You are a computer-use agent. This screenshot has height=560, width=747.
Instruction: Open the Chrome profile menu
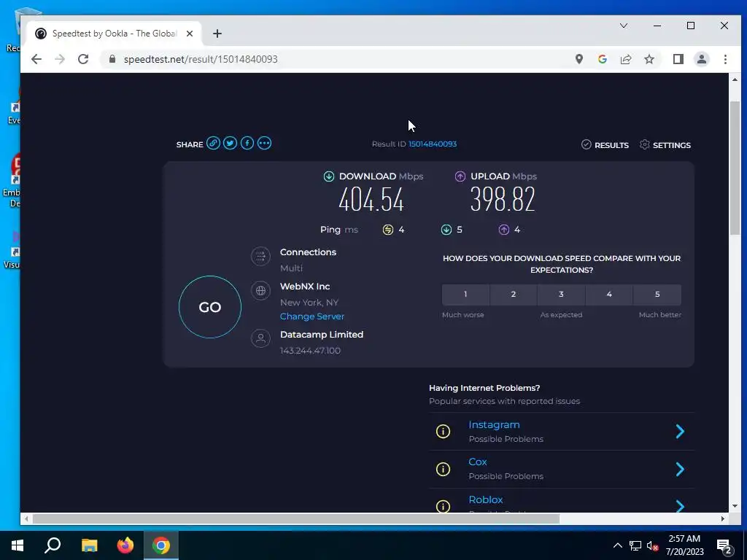click(702, 59)
